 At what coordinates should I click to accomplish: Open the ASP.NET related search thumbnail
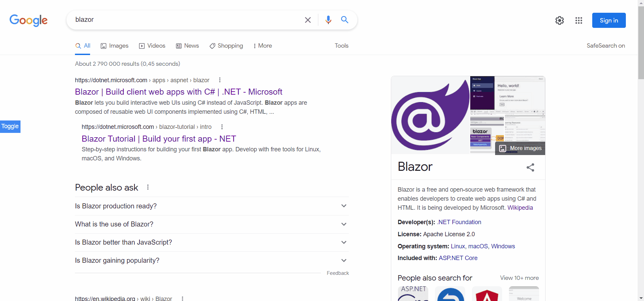coord(413,294)
